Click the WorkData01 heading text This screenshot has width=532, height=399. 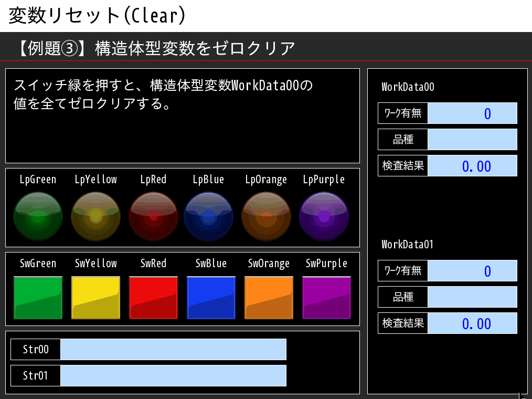[408, 245]
